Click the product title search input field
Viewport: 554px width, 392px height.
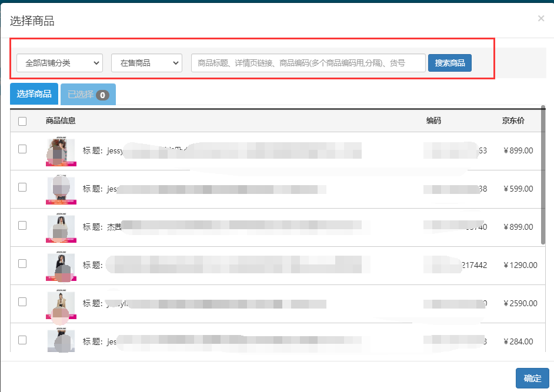point(308,63)
